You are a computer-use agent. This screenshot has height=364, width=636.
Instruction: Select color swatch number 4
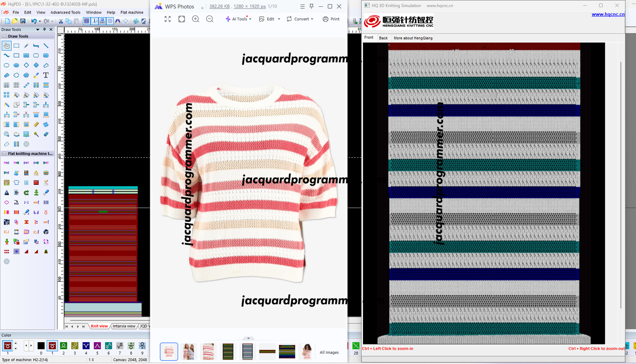click(86, 346)
